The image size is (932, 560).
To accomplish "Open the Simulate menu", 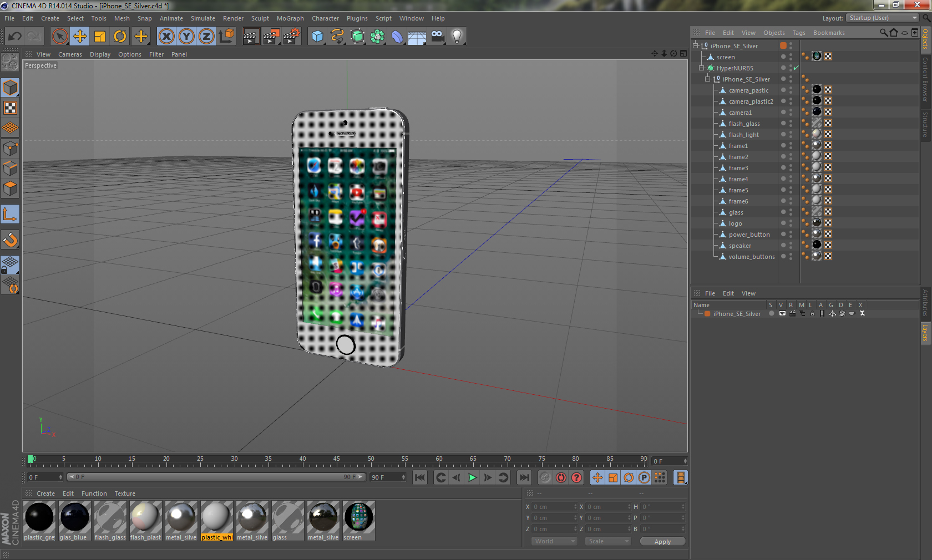I will tap(203, 18).
